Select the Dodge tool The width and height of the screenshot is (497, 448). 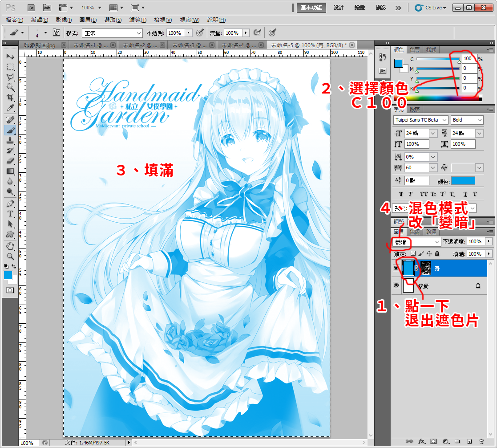(10, 191)
